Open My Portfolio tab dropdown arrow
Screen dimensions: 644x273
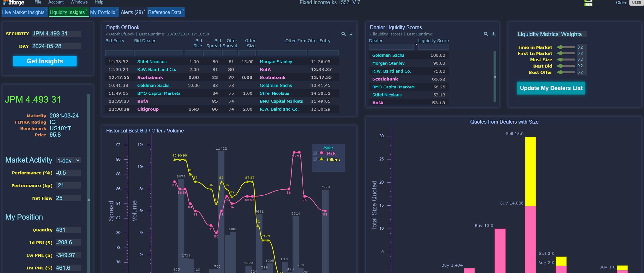tap(117, 10)
